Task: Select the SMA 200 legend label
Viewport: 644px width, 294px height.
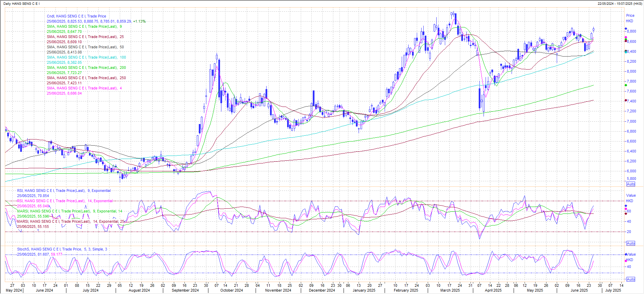Action: pos(86,68)
